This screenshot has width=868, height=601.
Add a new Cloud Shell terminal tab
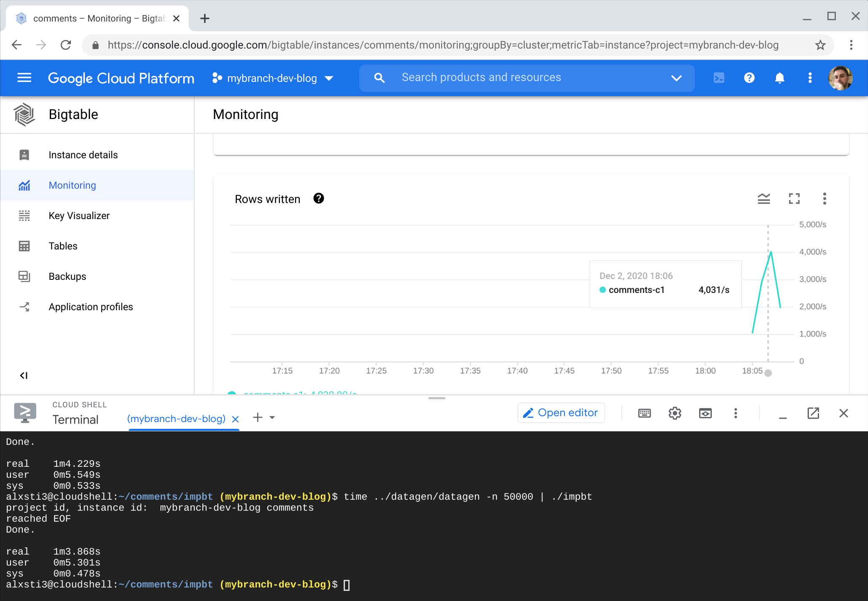pyautogui.click(x=258, y=418)
